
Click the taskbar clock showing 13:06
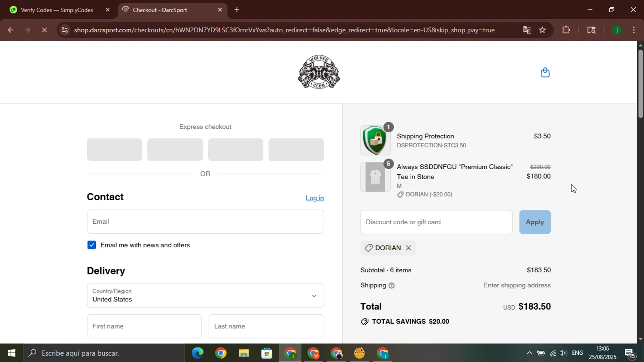click(x=603, y=353)
